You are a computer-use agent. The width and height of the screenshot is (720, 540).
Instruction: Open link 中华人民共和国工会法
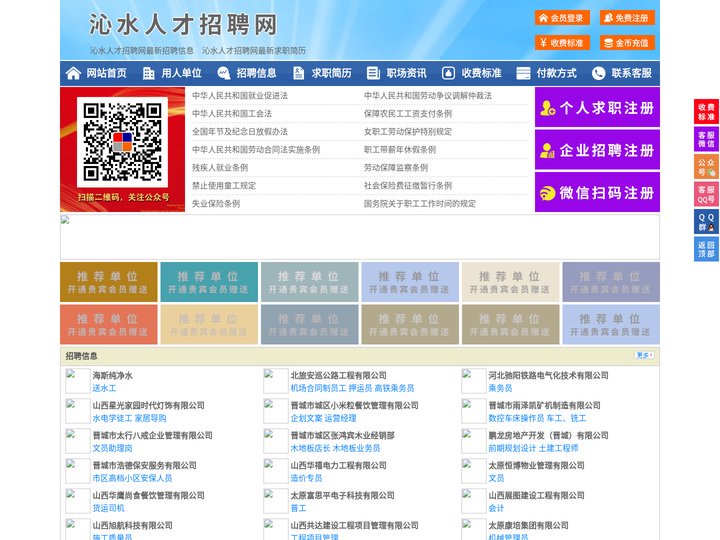point(232,113)
